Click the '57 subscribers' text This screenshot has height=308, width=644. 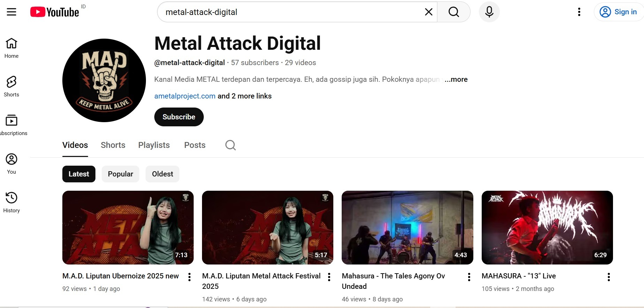click(255, 63)
